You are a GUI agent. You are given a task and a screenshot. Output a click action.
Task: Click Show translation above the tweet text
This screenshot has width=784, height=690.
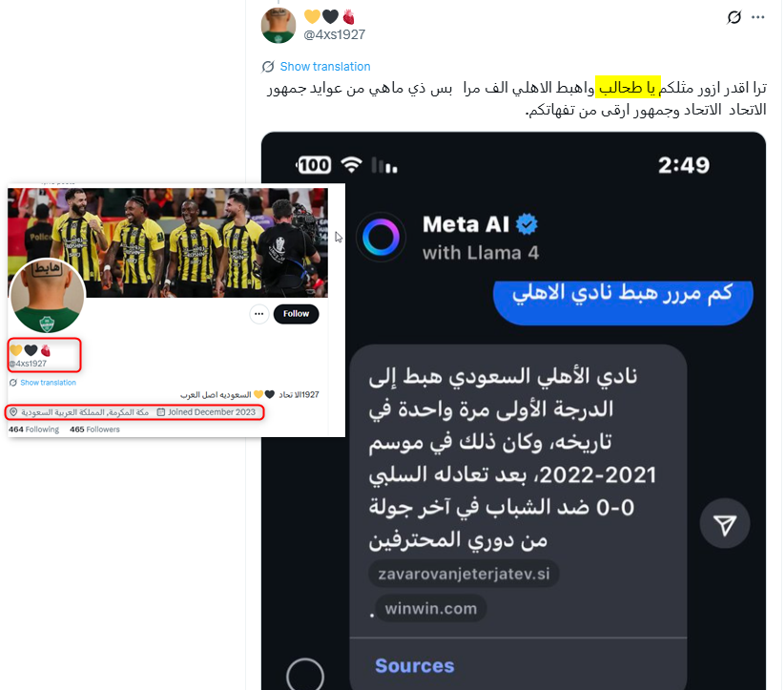point(325,67)
